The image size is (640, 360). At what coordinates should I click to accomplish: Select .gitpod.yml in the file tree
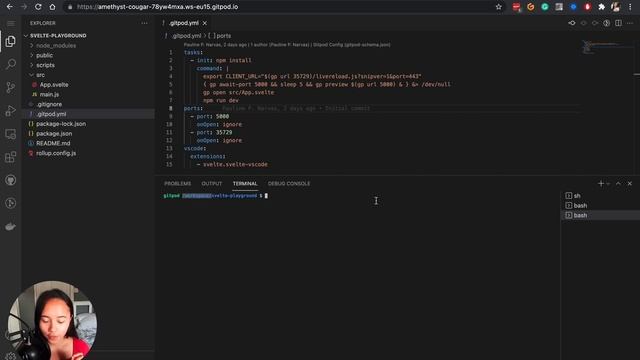89,114
